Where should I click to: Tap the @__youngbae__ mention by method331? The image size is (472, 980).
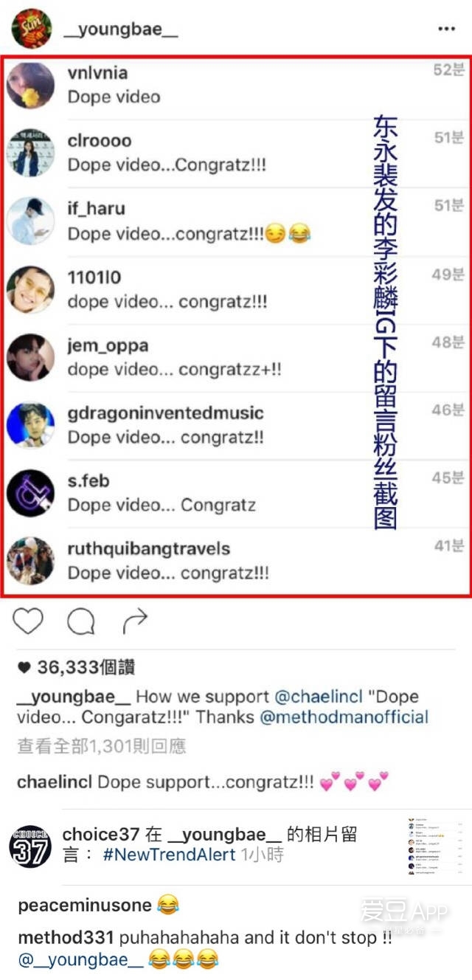(x=81, y=960)
